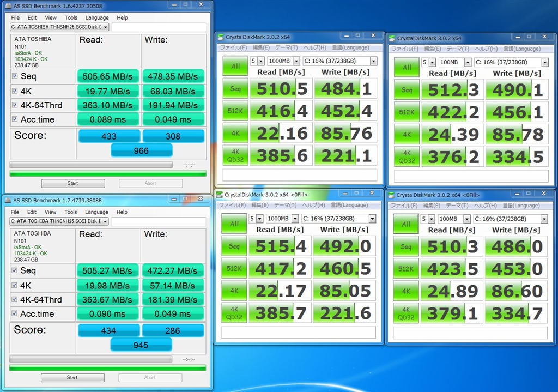Viewport: 558px width, 392px height.
Task: Uncheck the Seq test in AS SSD 1.6
Action: [x=15, y=76]
